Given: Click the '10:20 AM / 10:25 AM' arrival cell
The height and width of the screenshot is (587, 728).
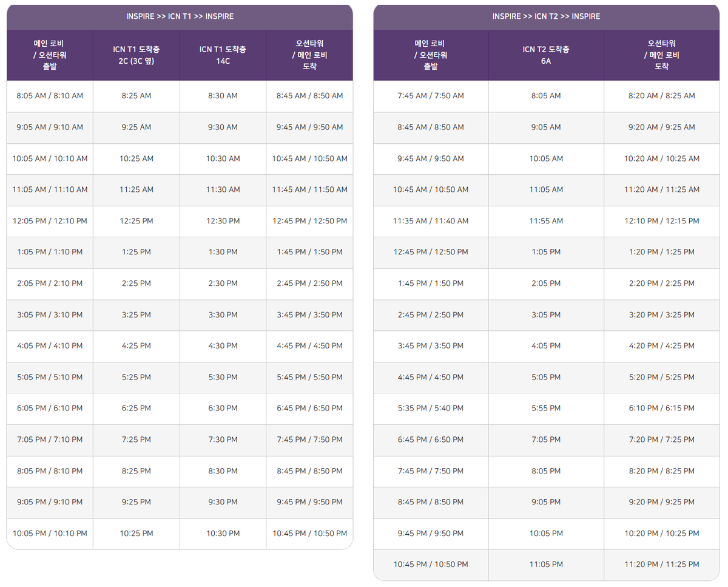Looking at the screenshot, I should coord(662,158).
